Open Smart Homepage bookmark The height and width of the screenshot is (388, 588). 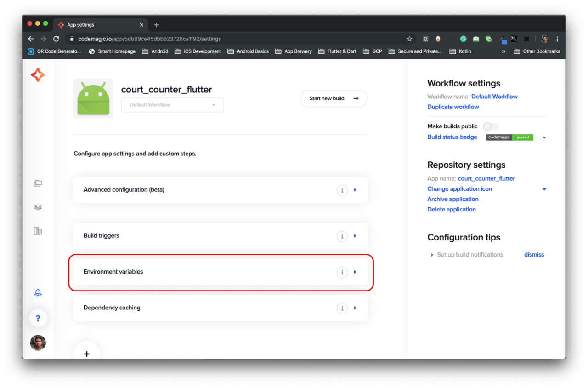click(112, 51)
